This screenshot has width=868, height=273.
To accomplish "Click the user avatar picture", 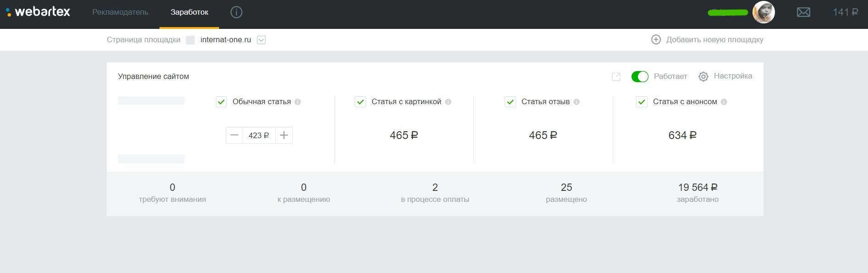I will pos(764,12).
